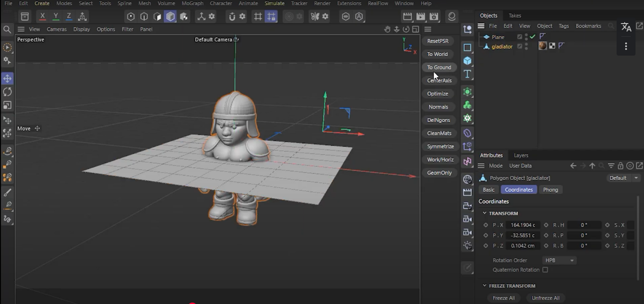Click the P.X position input field
The image size is (644, 304).
(x=522, y=225)
